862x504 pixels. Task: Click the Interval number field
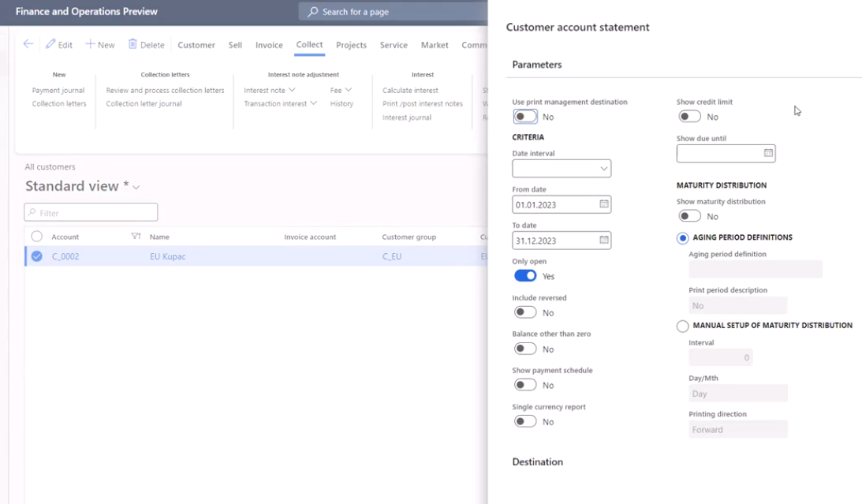[720, 357]
